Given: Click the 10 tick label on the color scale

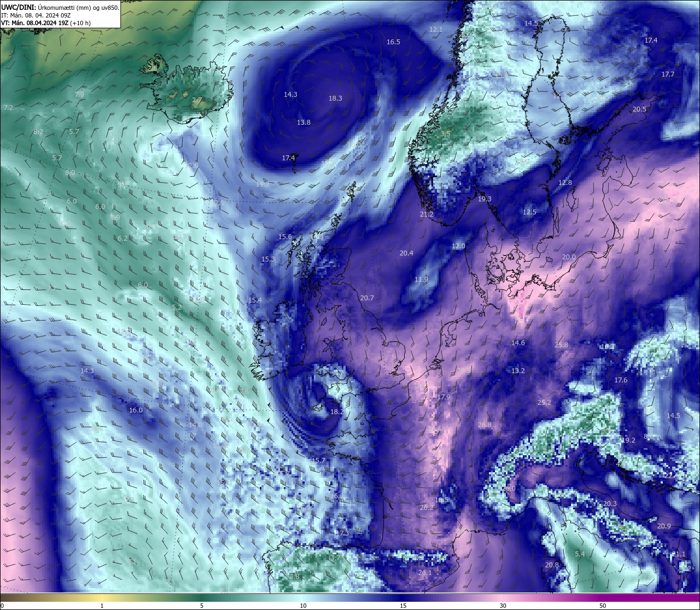Looking at the screenshot, I should click(x=302, y=606).
